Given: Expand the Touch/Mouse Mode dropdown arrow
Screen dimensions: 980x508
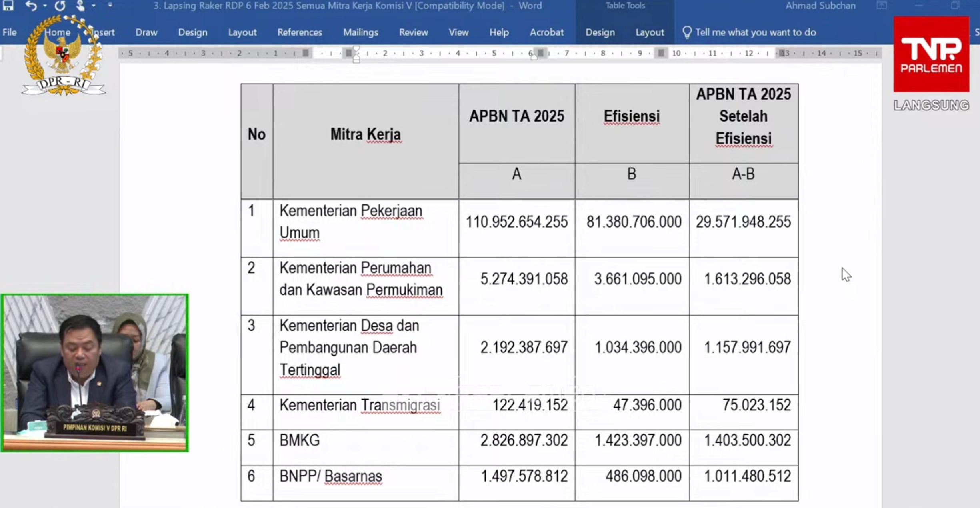Looking at the screenshot, I should pos(94,6).
